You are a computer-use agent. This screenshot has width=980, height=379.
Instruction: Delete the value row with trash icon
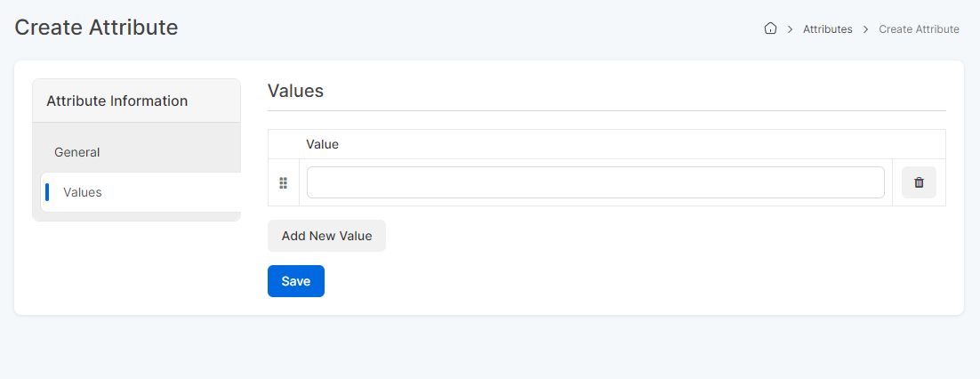click(919, 182)
